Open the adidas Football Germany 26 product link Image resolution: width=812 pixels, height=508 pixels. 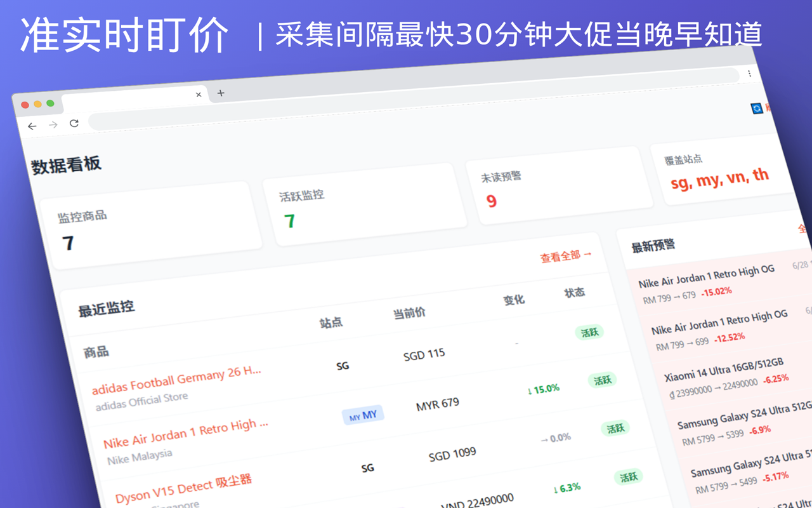pos(177,379)
